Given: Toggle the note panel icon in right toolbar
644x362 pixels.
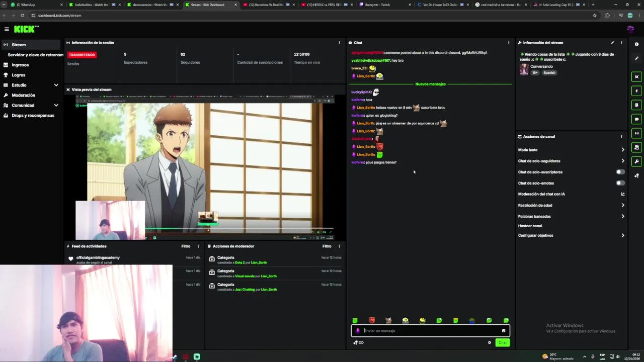Looking at the screenshot, I should pyautogui.click(x=636, y=105).
